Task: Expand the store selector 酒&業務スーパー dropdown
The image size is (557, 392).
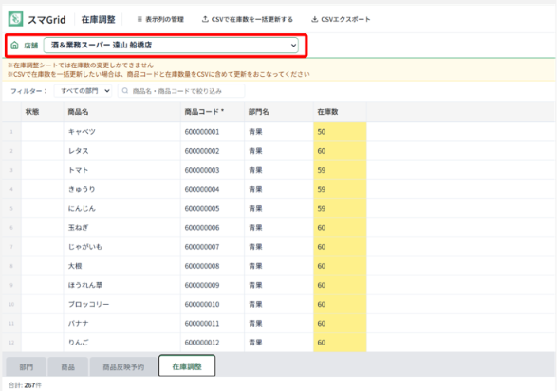Action: (171, 46)
